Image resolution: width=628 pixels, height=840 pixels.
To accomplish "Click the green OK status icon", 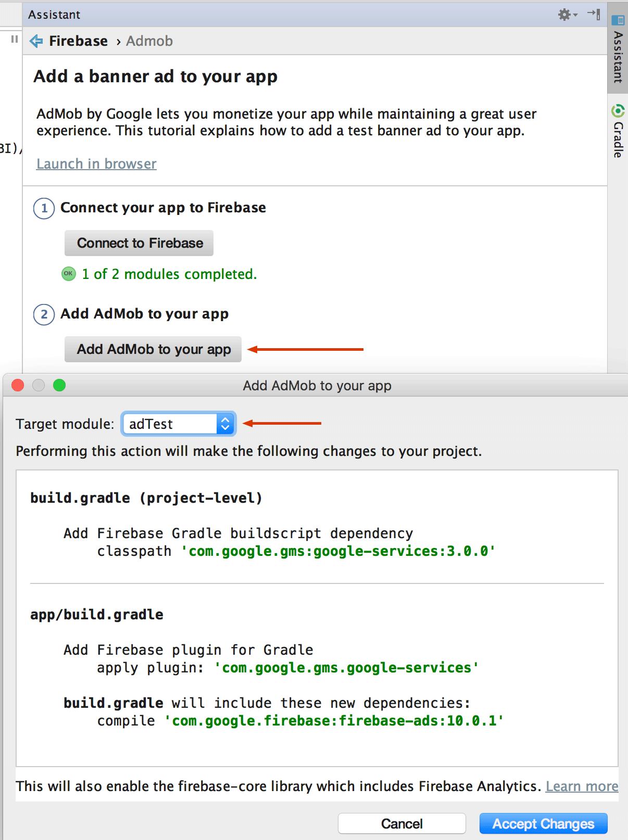I will [69, 274].
